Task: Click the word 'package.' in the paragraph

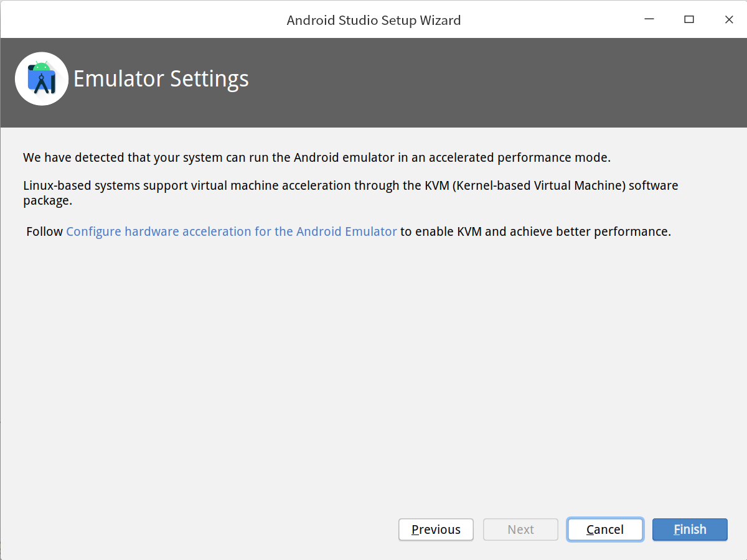Action: coord(48,201)
